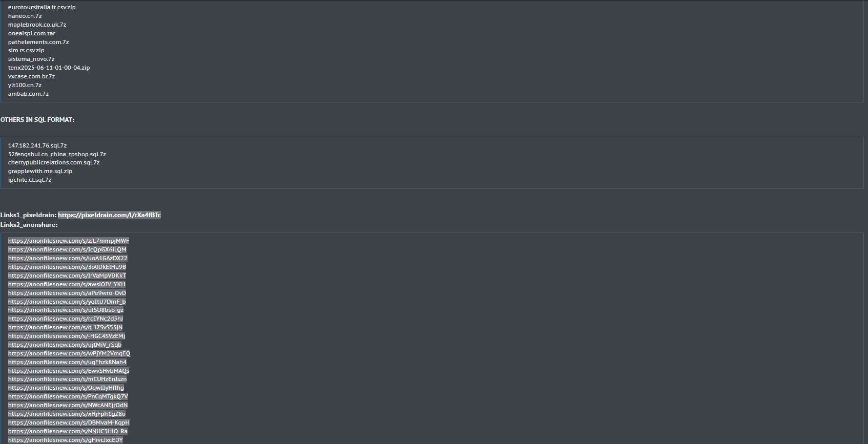Open the link ending in aPo9wro-OvD
Viewport: 868px width, 444px height.
[x=67, y=293]
